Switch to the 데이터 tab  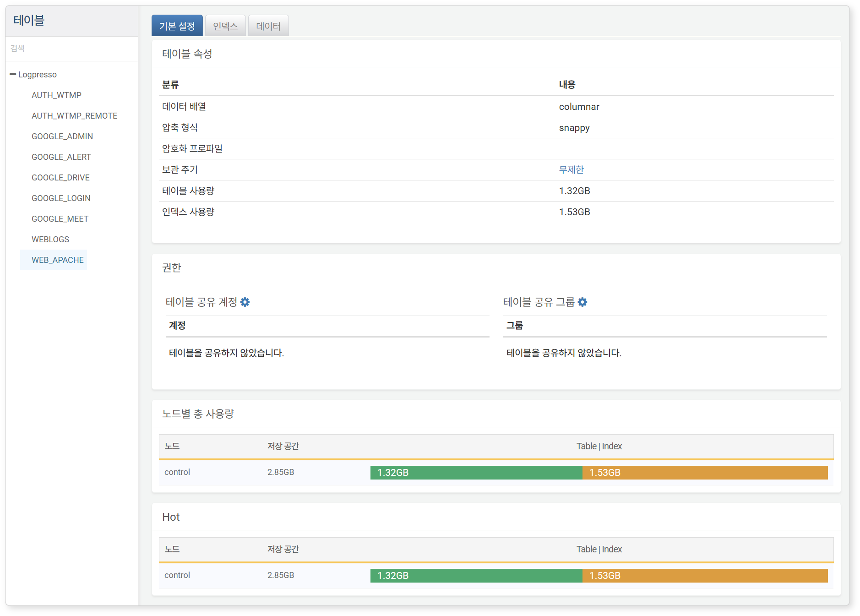coord(268,26)
